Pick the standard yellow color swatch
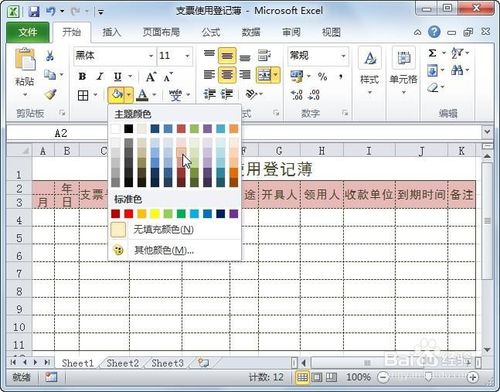 tap(155, 214)
